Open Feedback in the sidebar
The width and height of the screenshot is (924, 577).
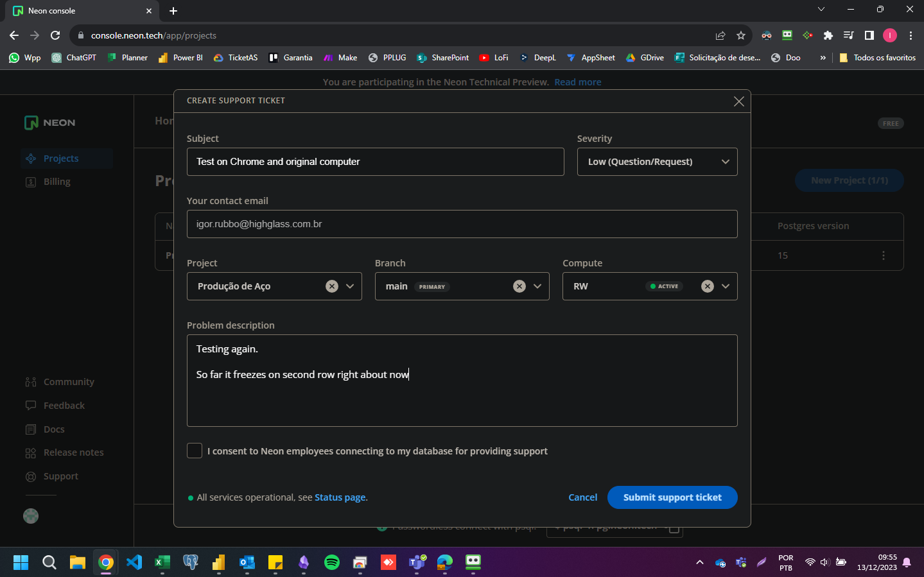(55, 406)
